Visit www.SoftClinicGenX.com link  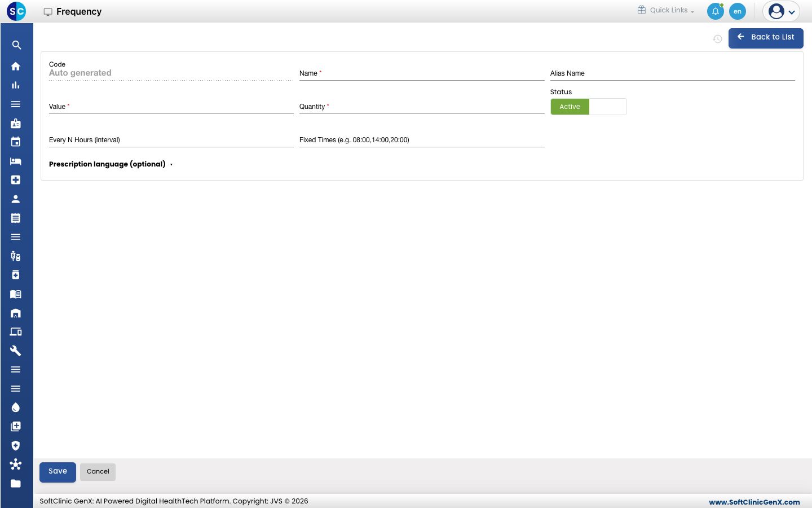tap(754, 502)
